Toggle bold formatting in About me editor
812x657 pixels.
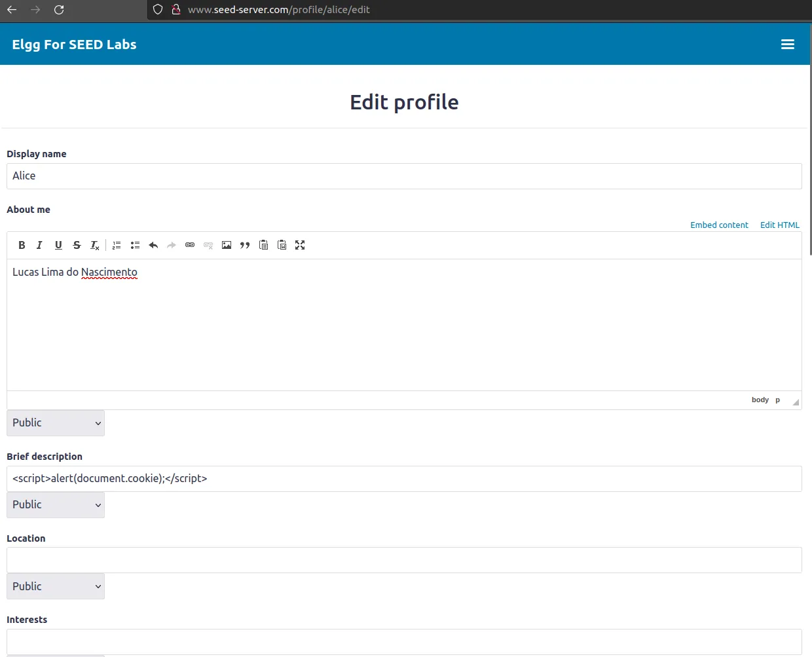coord(22,245)
